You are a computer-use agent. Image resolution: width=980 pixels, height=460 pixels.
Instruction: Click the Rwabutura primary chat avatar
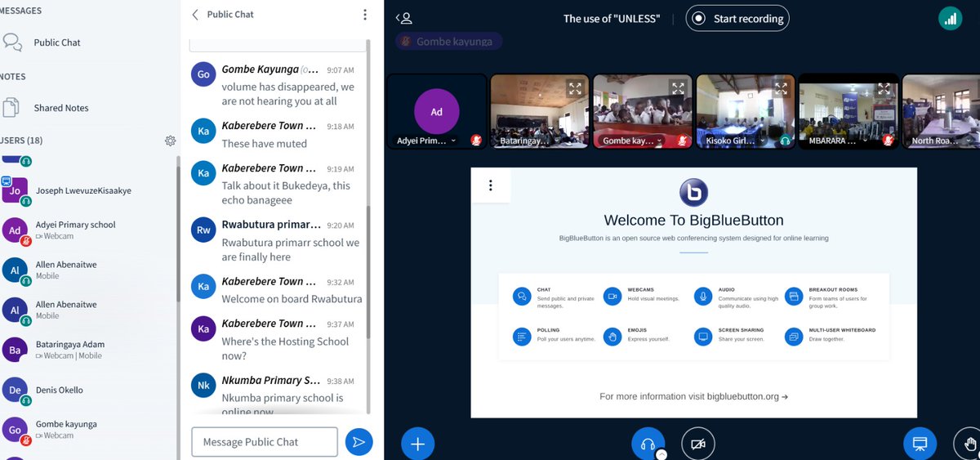coord(203,230)
